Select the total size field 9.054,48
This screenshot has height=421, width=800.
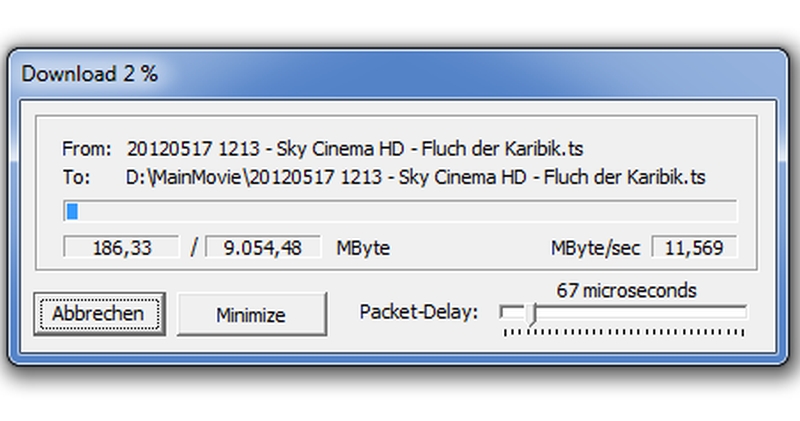click(263, 247)
